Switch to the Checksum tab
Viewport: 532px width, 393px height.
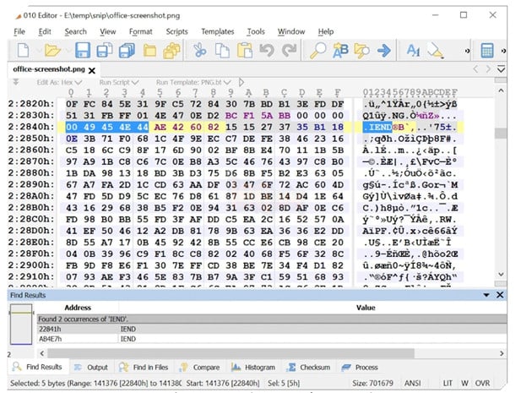click(308, 367)
